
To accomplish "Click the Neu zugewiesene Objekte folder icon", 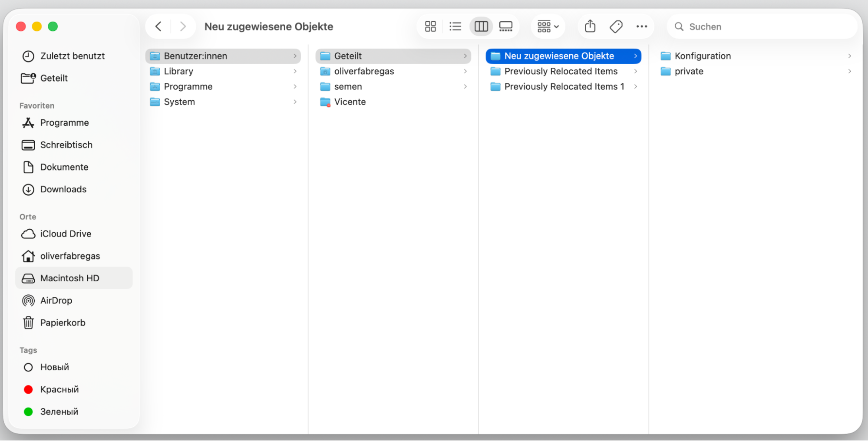I will [x=495, y=56].
